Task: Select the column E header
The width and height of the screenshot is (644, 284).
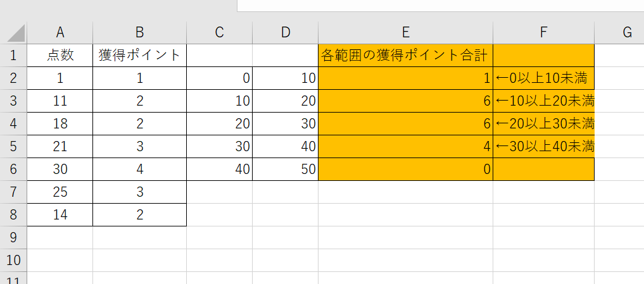Action: tap(405, 33)
